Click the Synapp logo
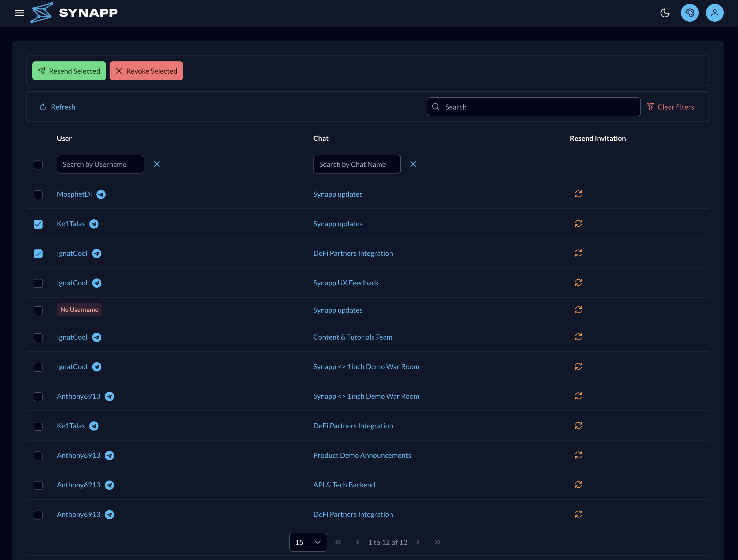Viewport: 738px width, 560px height. 74,13
